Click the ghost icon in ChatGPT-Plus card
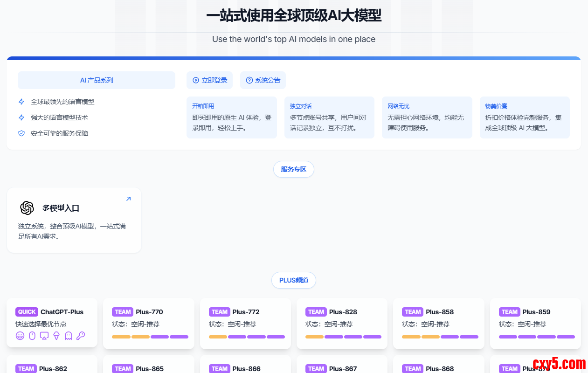The width and height of the screenshot is (588, 373). point(69,336)
